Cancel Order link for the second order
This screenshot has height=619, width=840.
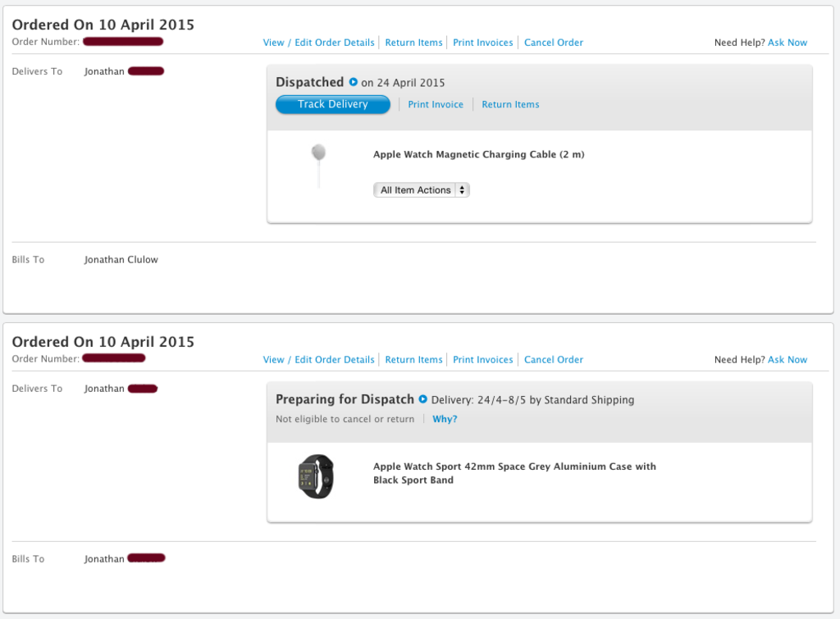click(554, 360)
